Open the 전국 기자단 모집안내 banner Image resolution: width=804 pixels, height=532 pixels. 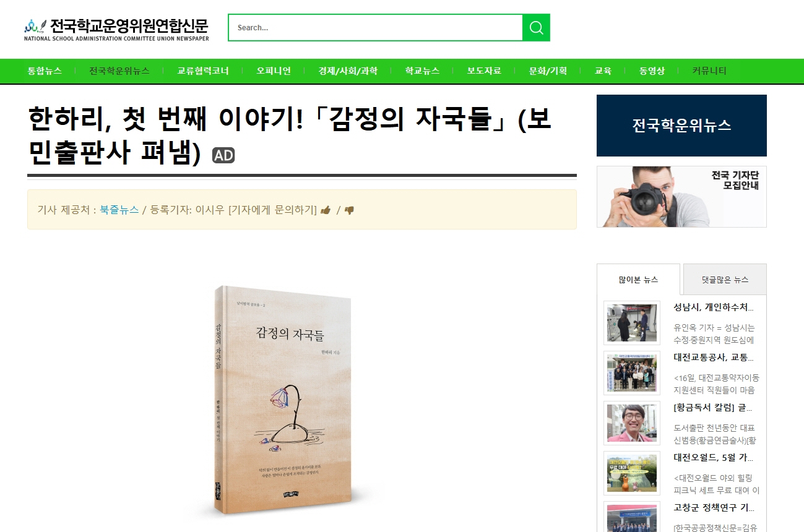click(681, 197)
